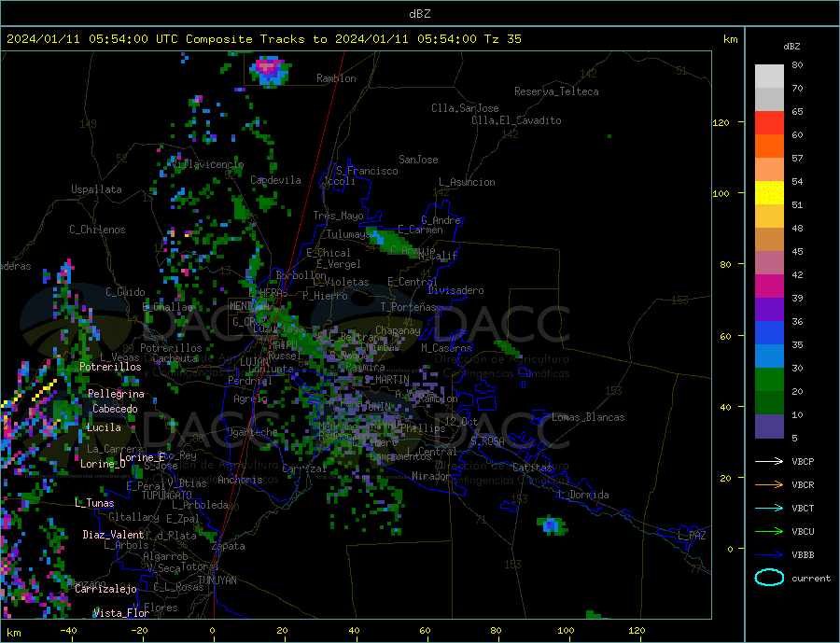The image size is (840, 643).
Task: Pick the brown 45–48 dBZ swatch
Action: tap(769, 240)
